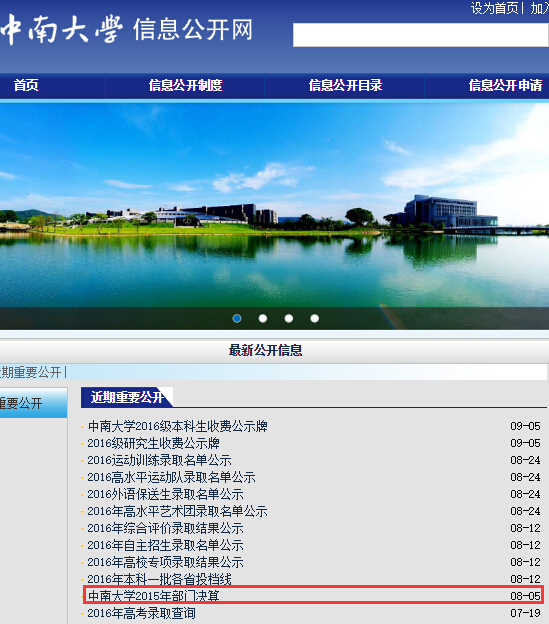Open 2016外语保送生录取名单公示 link
The width and height of the screenshot is (549, 624).
click(x=165, y=494)
